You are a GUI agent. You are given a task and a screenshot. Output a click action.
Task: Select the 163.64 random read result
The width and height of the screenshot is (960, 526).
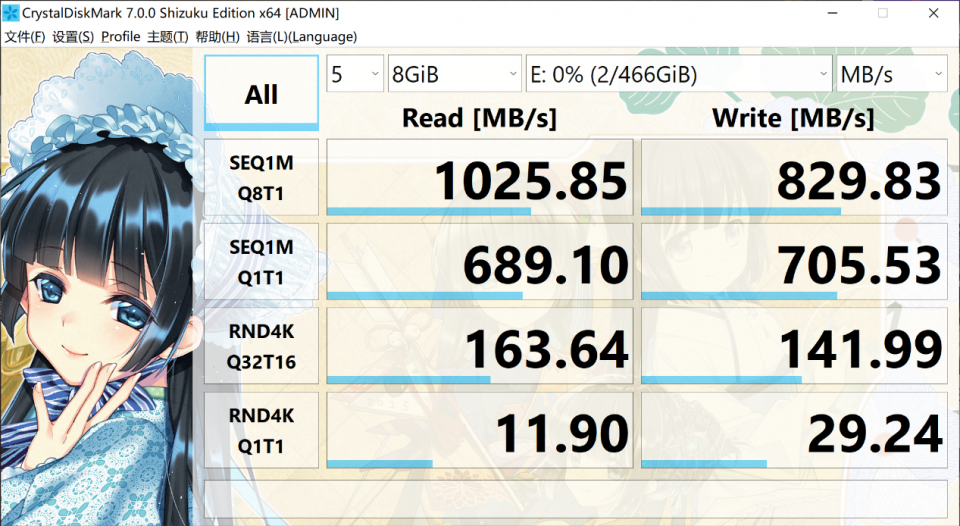pyautogui.click(x=480, y=346)
